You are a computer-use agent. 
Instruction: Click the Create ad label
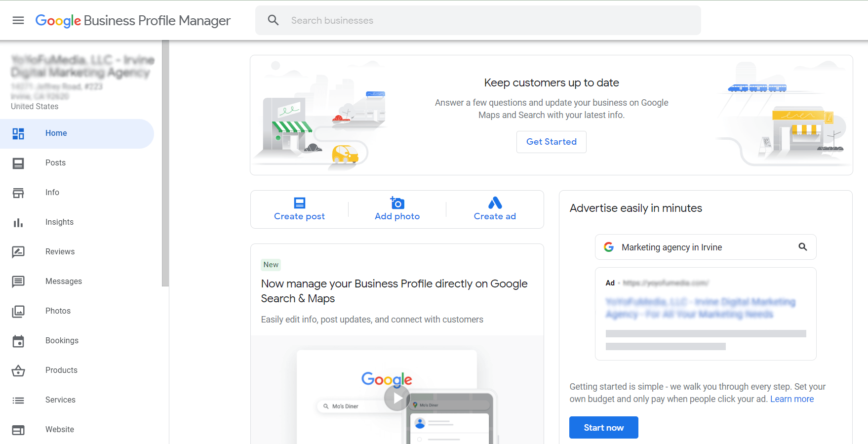pyautogui.click(x=495, y=216)
